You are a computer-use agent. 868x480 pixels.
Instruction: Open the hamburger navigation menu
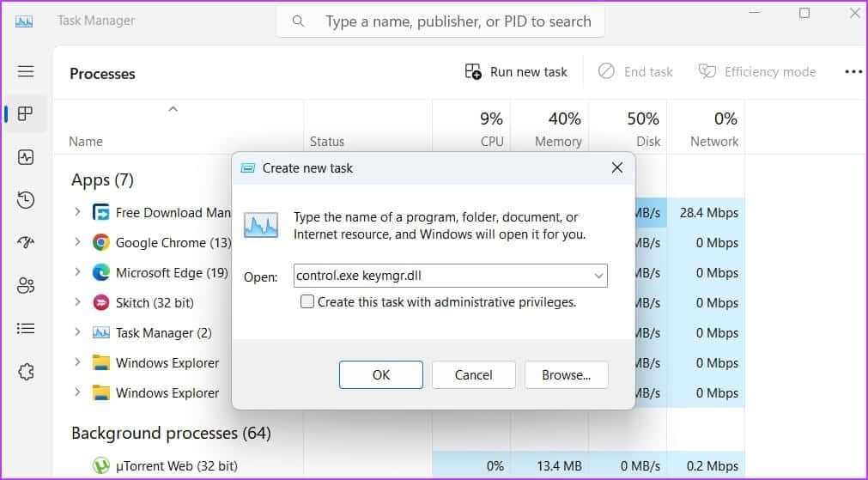(26, 71)
